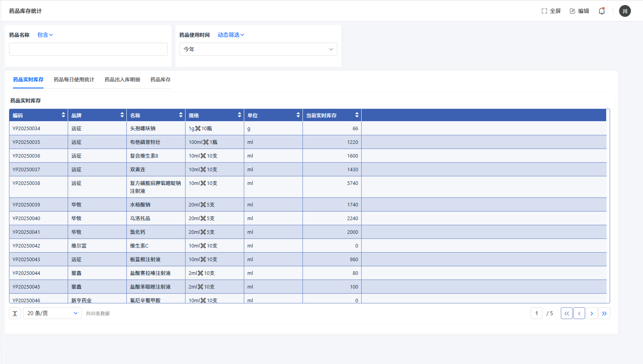Click the 药品名称 search input field
The image size is (643, 364).
point(88,49)
